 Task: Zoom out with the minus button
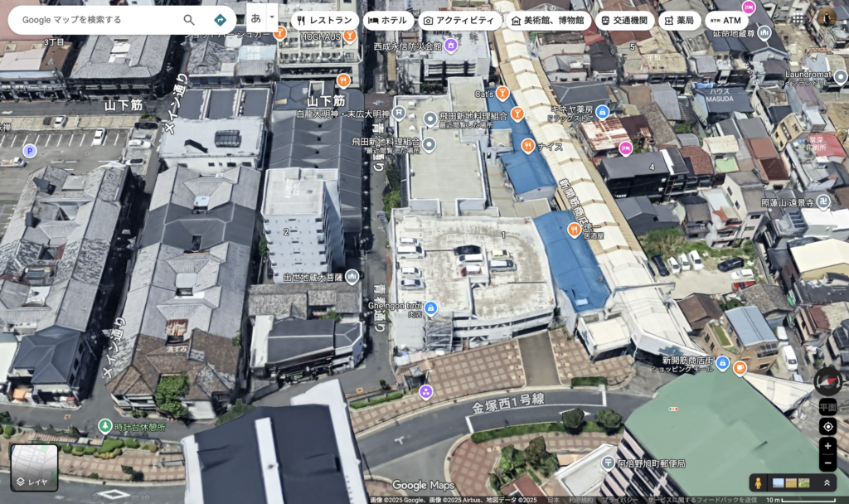pyautogui.click(x=827, y=463)
